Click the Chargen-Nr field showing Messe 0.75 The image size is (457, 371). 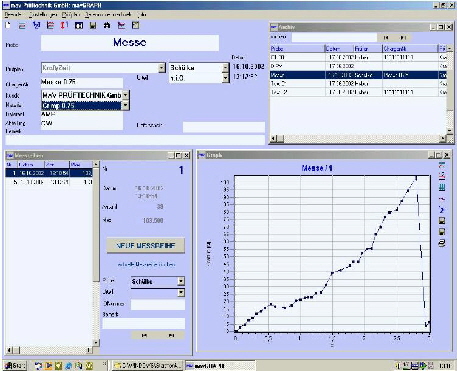point(82,83)
